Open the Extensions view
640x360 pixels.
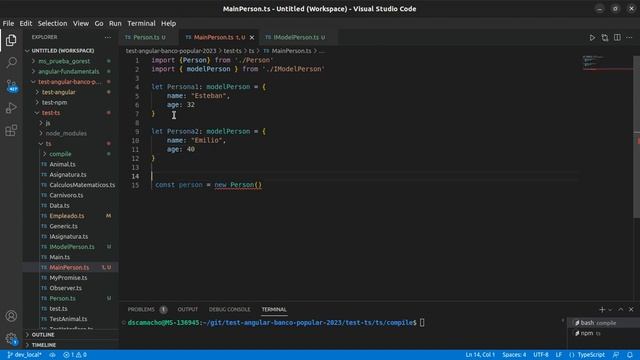click(11, 130)
